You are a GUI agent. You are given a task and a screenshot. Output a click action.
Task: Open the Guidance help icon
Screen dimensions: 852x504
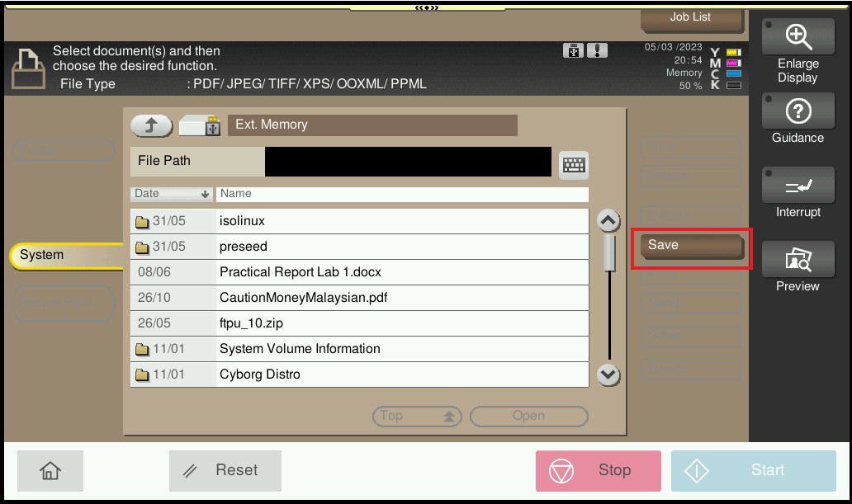[x=798, y=111]
